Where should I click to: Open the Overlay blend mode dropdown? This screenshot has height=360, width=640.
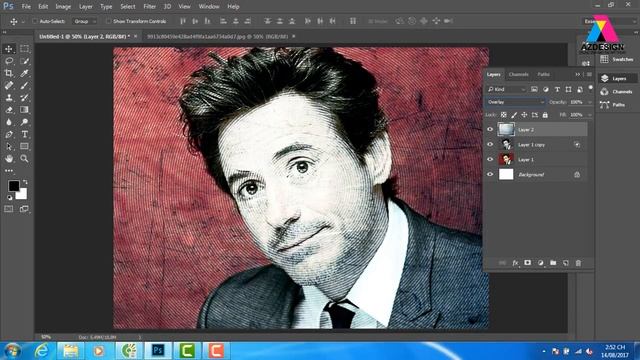pyautogui.click(x=516, y=102)
